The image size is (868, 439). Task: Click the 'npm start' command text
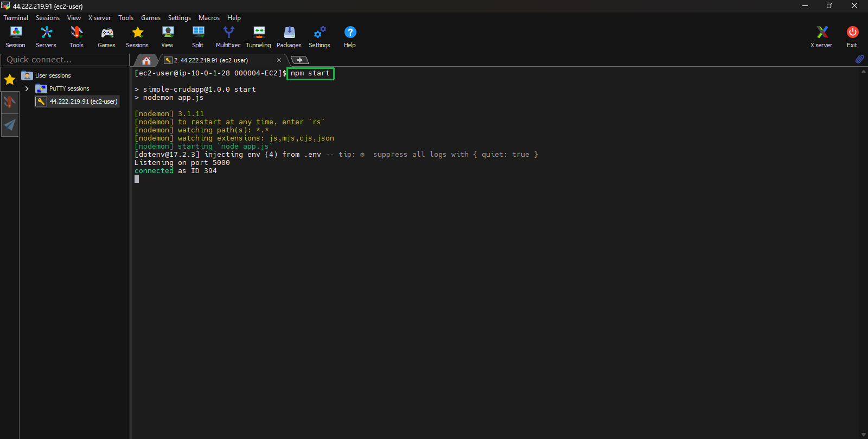coord(310,73)
